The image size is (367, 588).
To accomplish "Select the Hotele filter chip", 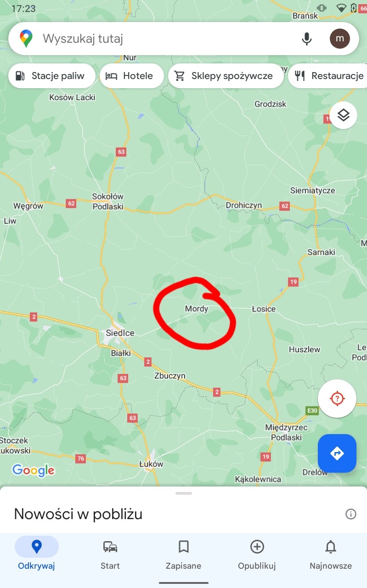I will click(132, 76).
